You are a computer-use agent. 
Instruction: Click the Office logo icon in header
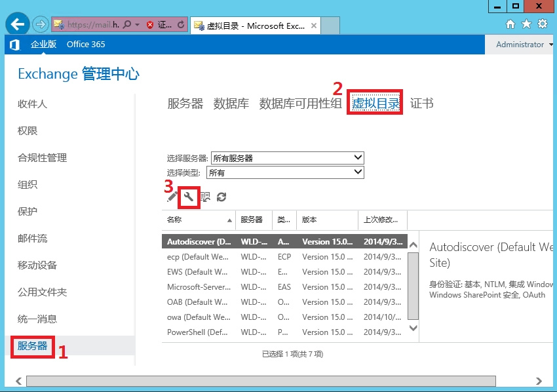[14, 45]
